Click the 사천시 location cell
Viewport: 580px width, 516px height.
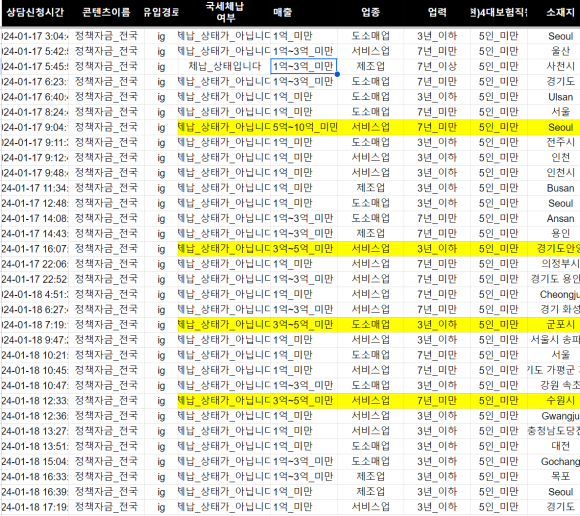pos(560,67)
